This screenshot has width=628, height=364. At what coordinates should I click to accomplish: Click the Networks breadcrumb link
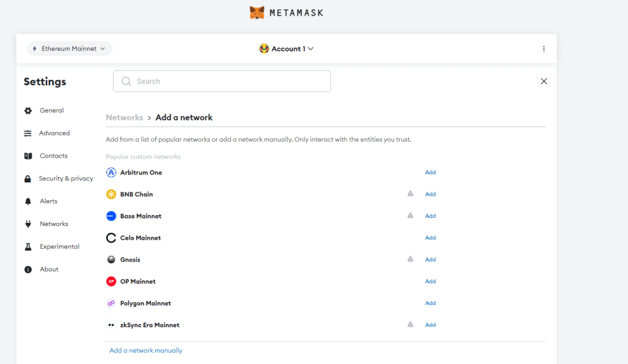(124, 117)
